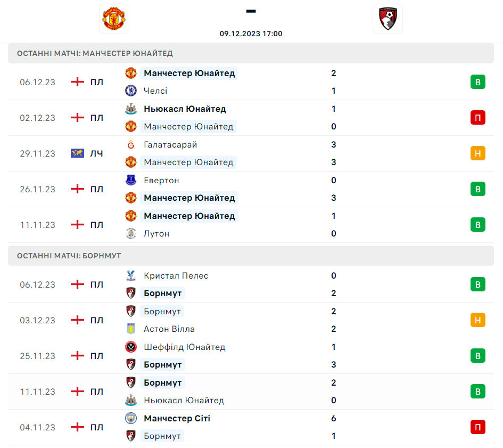
Task: Click the Galatasaray club logo
Action: 131,145
